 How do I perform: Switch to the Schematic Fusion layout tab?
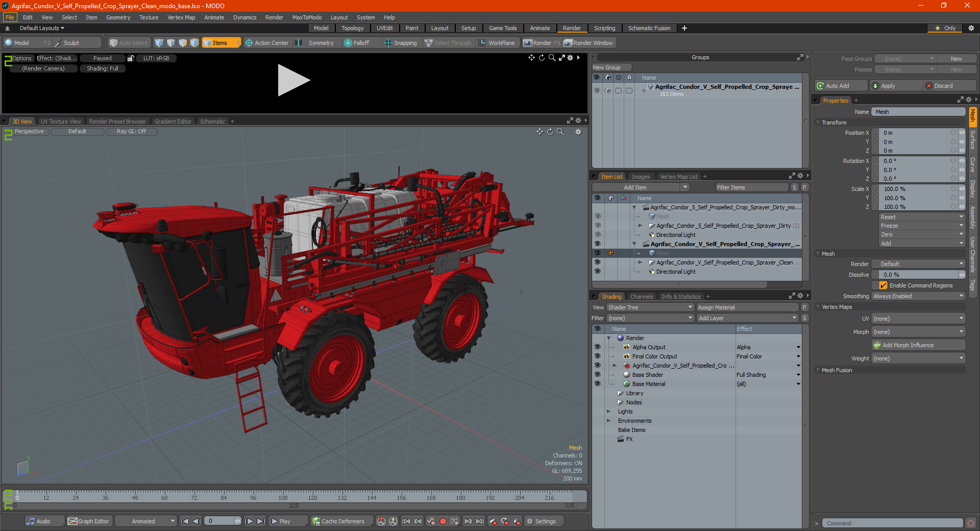649,28
